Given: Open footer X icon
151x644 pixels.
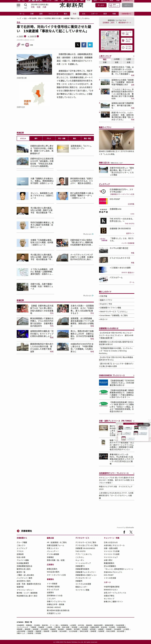Looking at the screenshot, I should pyautogui.click(x=131, y=532).
